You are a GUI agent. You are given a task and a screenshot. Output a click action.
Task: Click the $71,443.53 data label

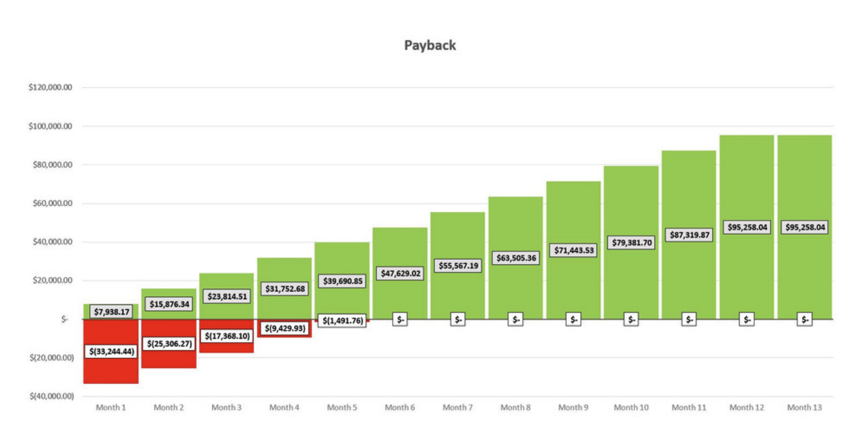click(573, 250)
